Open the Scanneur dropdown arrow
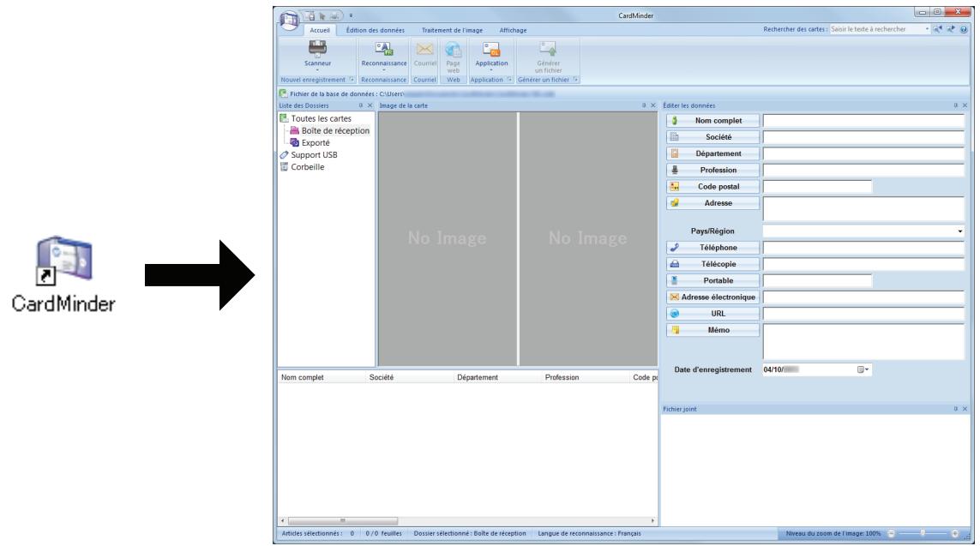The image size is (980, 546). [317, 70]
